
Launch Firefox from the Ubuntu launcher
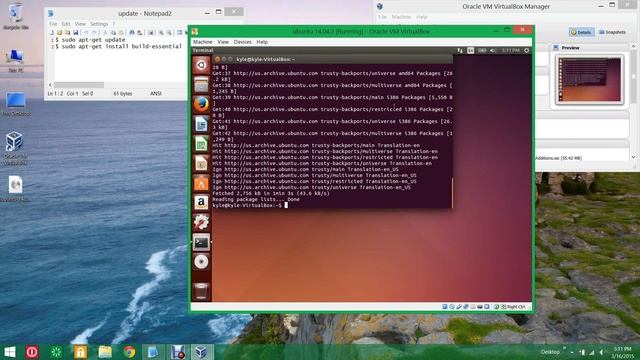pyautogui.click(x=201, y=104)
